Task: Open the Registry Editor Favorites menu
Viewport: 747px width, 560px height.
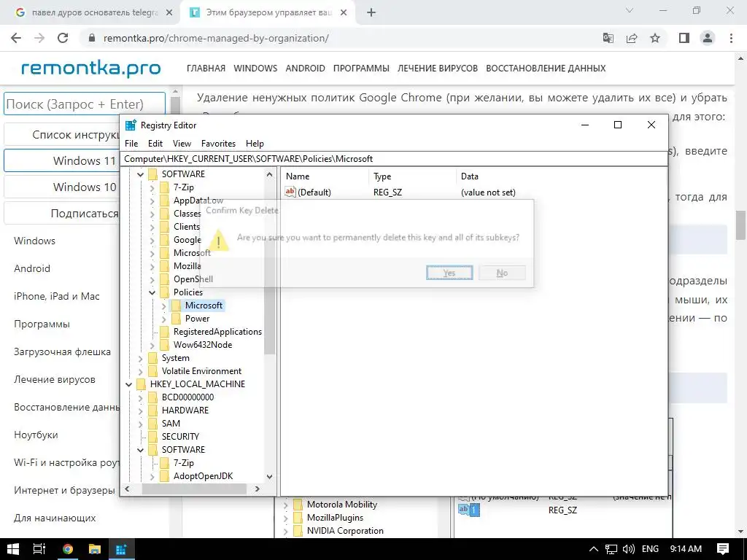Action: point(218,144)
